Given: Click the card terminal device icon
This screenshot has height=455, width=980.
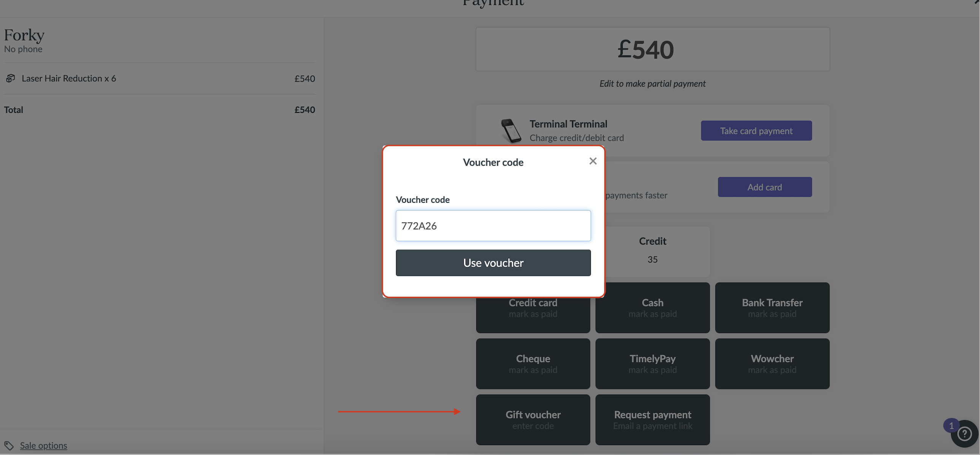Looking at the screenshot, I should point(511,131).
